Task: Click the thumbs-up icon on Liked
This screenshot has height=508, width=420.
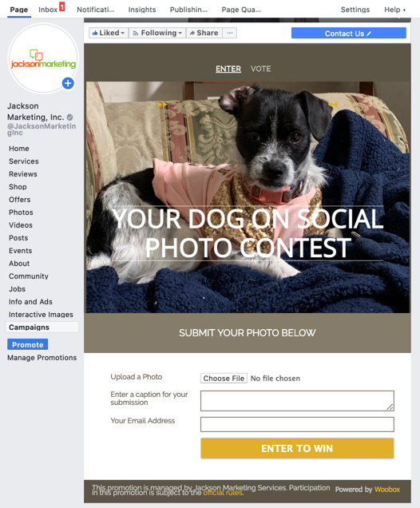Action: click(95, 33)
